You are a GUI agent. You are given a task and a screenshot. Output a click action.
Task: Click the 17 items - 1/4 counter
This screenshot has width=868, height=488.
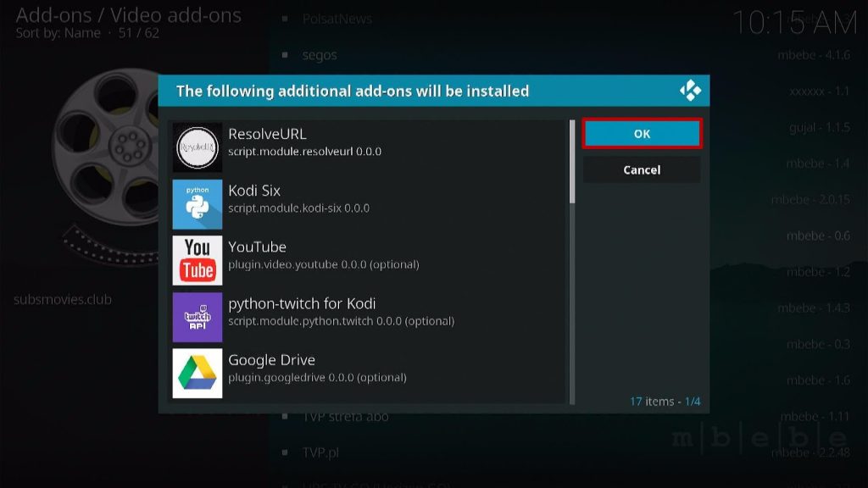click(x=665, y=401)
